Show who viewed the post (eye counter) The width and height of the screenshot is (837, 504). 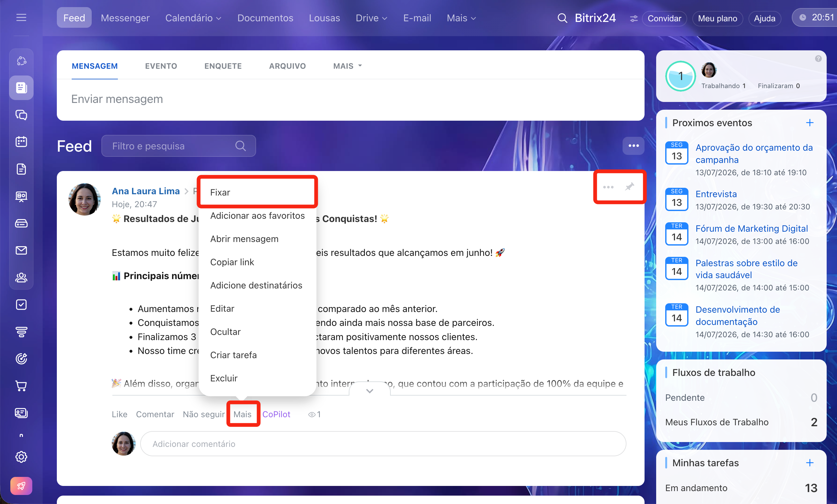pos(314,414)
